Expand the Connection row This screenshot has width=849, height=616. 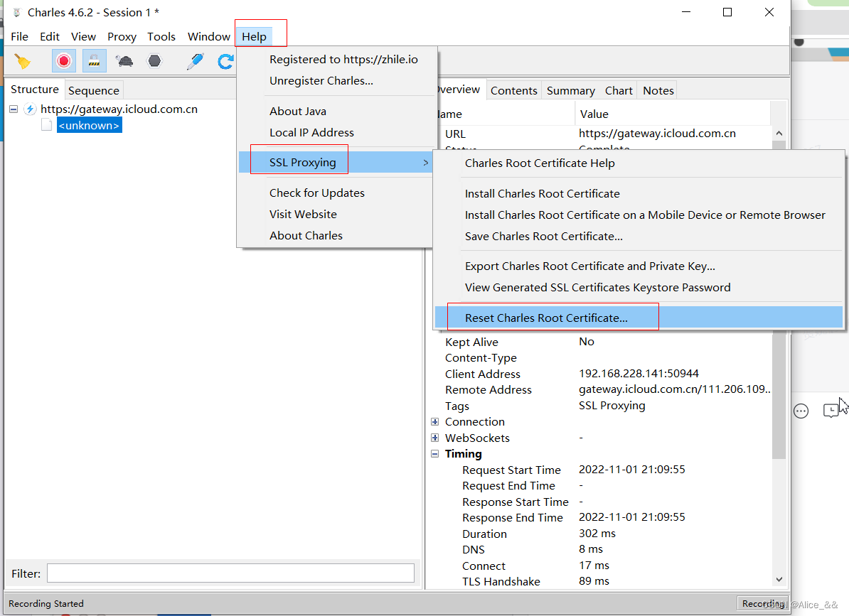click(434, 422)
